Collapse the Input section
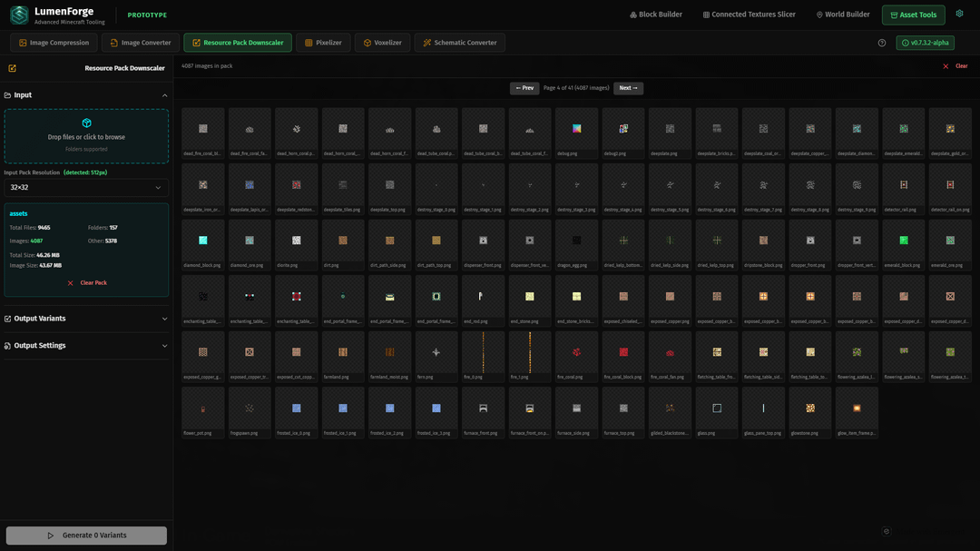Screen dimensions: 980x551 (164, 95)
